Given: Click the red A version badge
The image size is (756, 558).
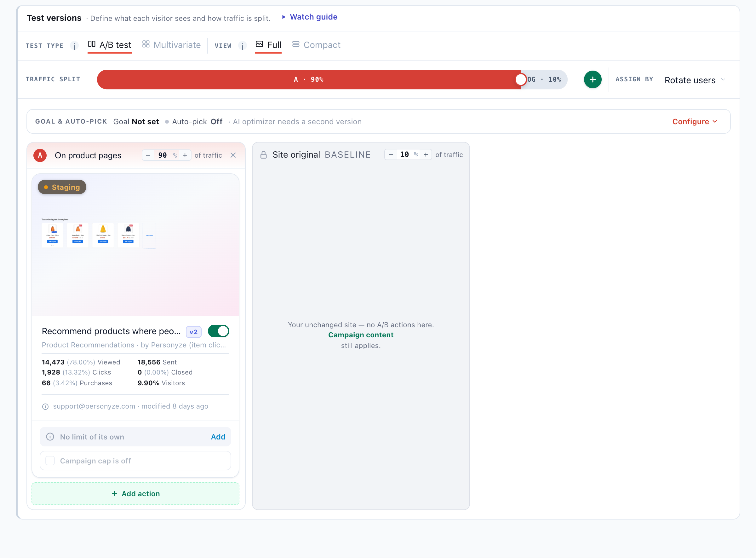Looking at the screenshot, I should coord(40,155).
